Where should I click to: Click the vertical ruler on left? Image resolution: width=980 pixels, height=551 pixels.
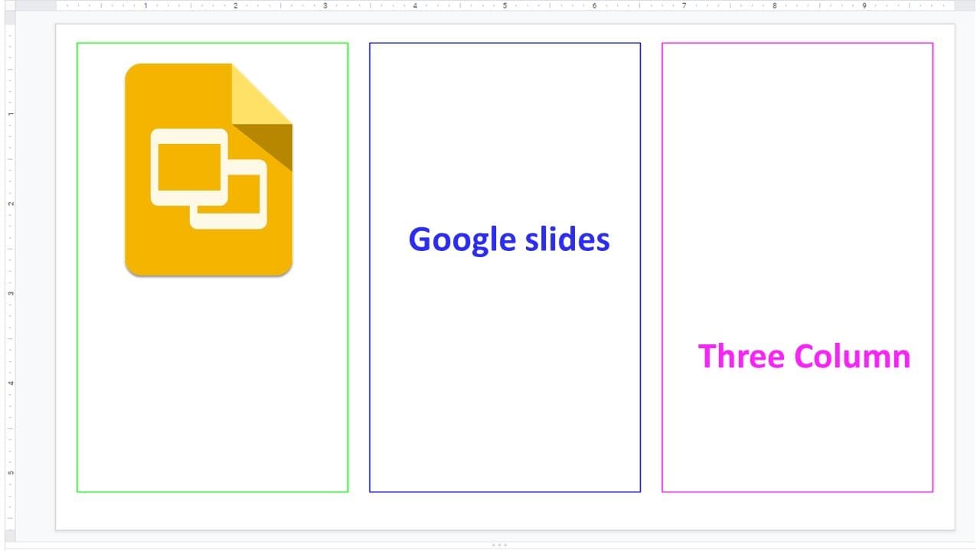point(10,275)
